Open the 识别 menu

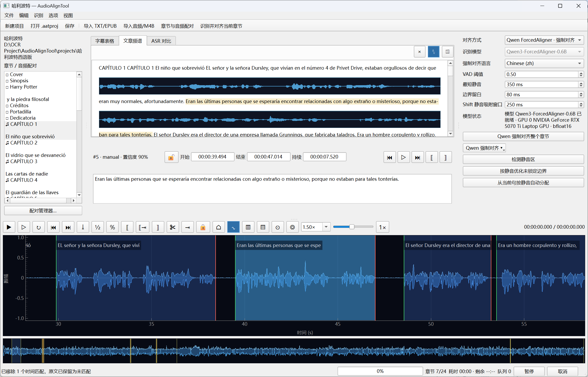(x=38, y=16)
